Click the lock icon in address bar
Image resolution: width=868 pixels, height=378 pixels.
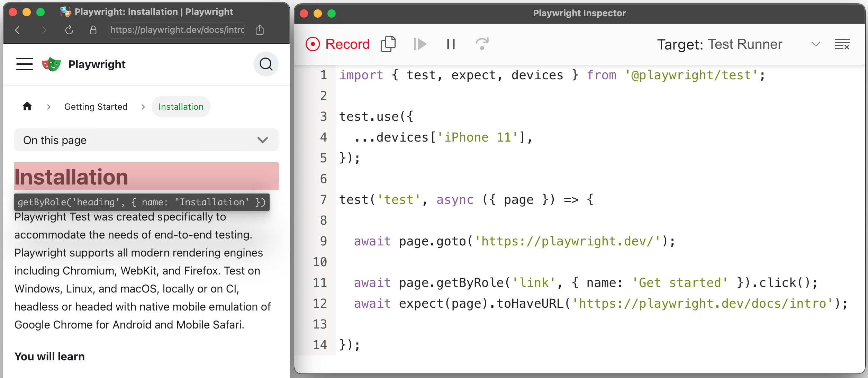[x=93, y=30]
